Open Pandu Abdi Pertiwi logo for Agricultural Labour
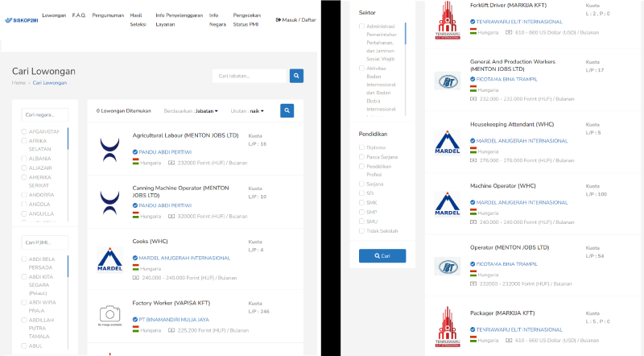 point(109,150)
